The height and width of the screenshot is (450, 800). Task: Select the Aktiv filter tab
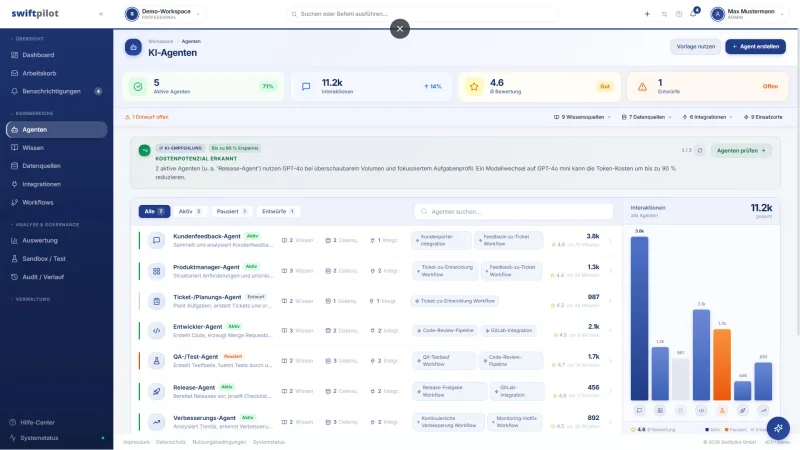coord(190,211)
